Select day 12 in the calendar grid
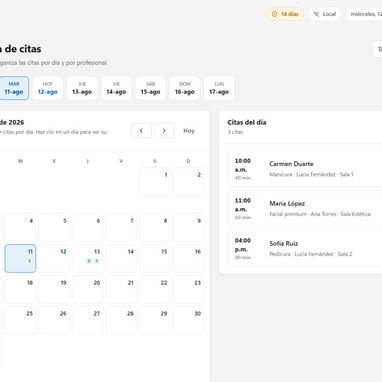 (x=54, y=258)
